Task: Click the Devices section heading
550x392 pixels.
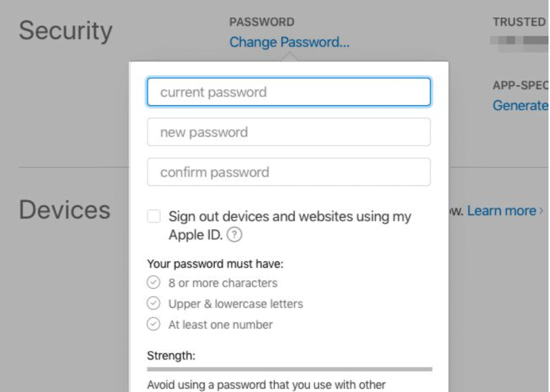Action: point(65,210)
